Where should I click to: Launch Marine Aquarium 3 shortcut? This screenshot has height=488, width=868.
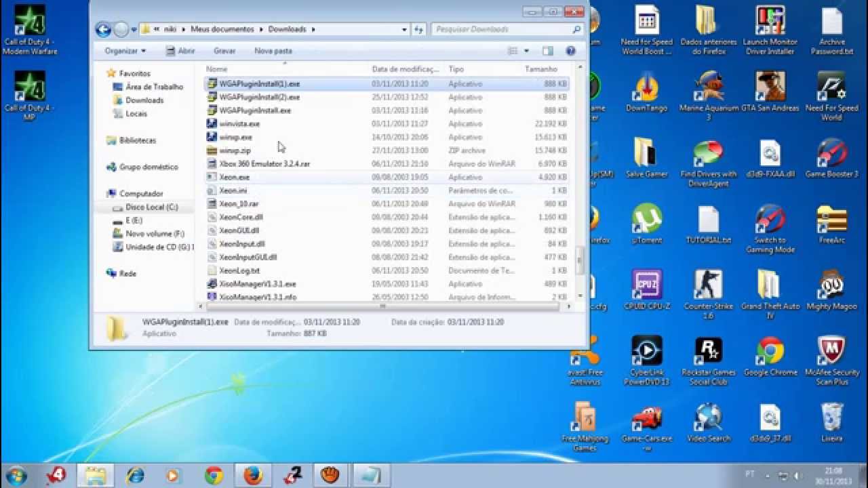coord(708,96)
